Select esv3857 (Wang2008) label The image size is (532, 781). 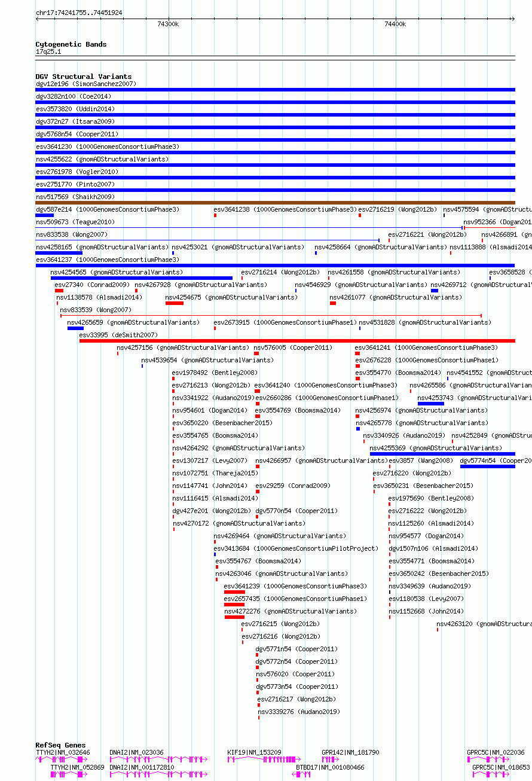pos(421,460)
